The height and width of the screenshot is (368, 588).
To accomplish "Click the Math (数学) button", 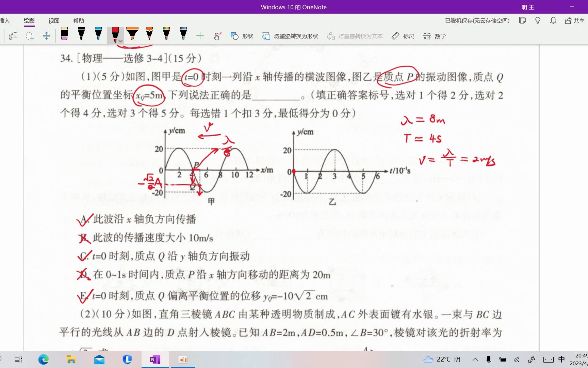I will click(x=434, y=36).
